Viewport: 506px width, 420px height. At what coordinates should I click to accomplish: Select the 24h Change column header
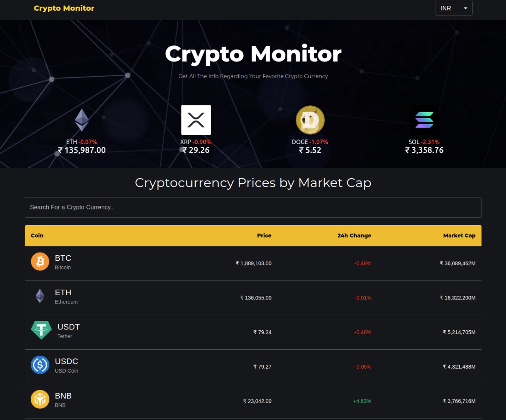coord(354,235)
